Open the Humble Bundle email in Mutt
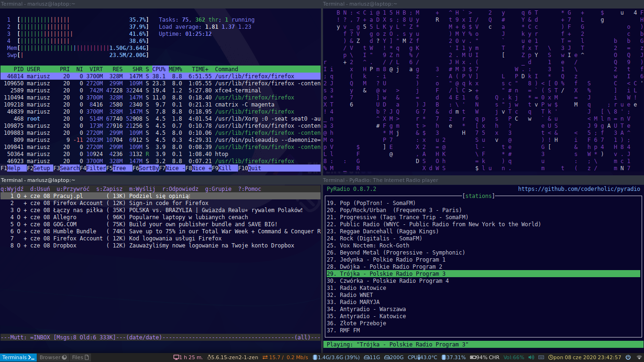 tap(160, 231)
